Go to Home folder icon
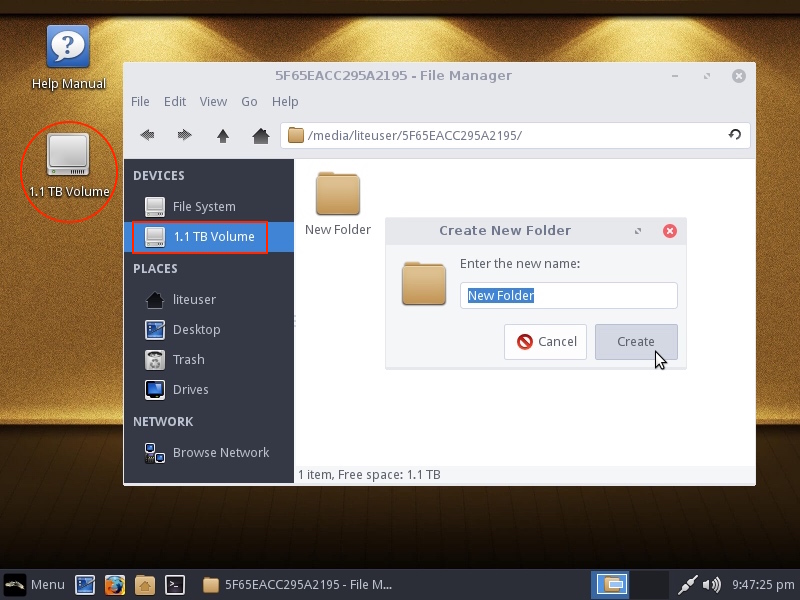This screenshot has height=600, width=800. (x=260, y=135)
